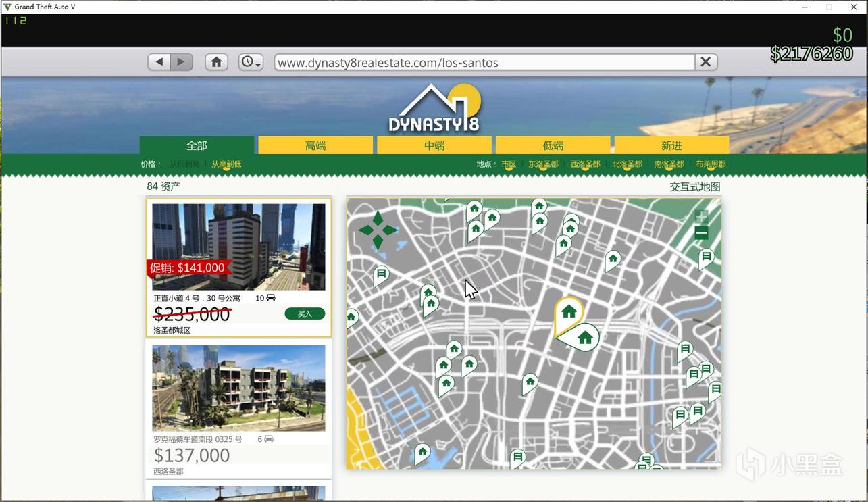Click the website address bar

[484, 63]
